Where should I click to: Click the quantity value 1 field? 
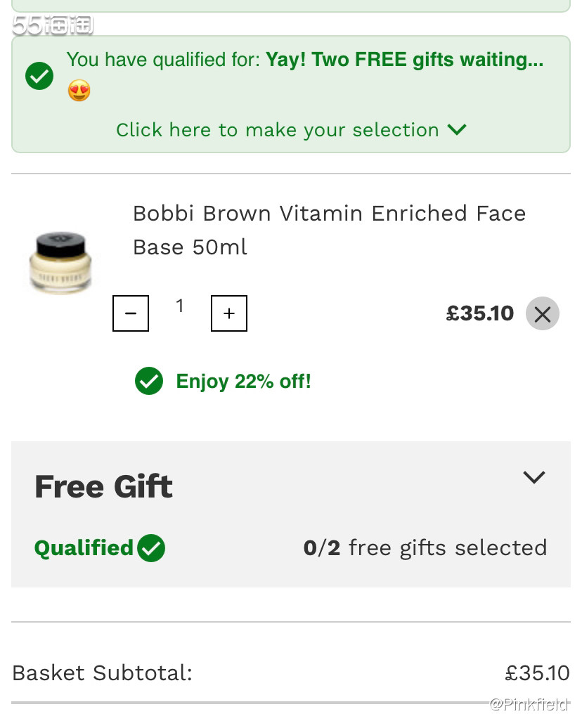tap(180, 306)
